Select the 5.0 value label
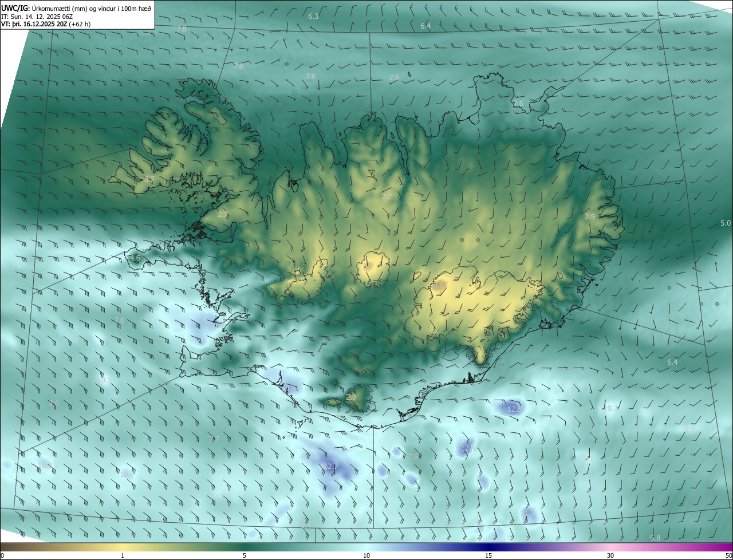This screenshot has width=733, height=560. (x=726, y=223)
